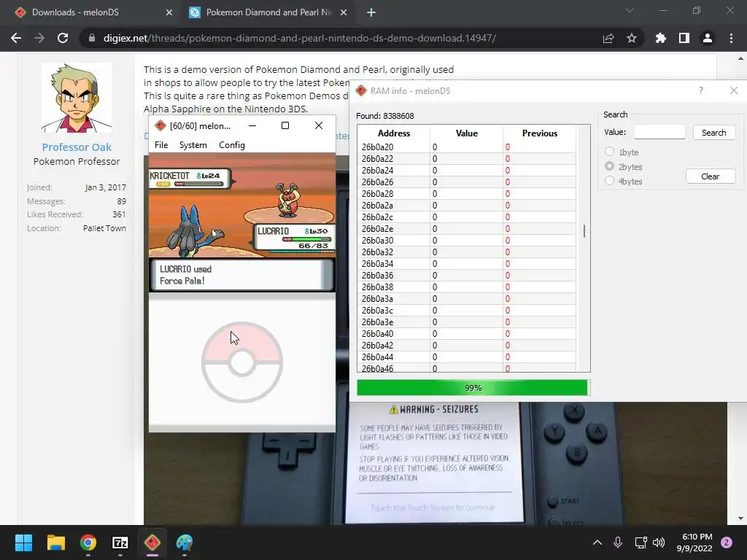Click the Clear button in RAM info

point(711,176)
